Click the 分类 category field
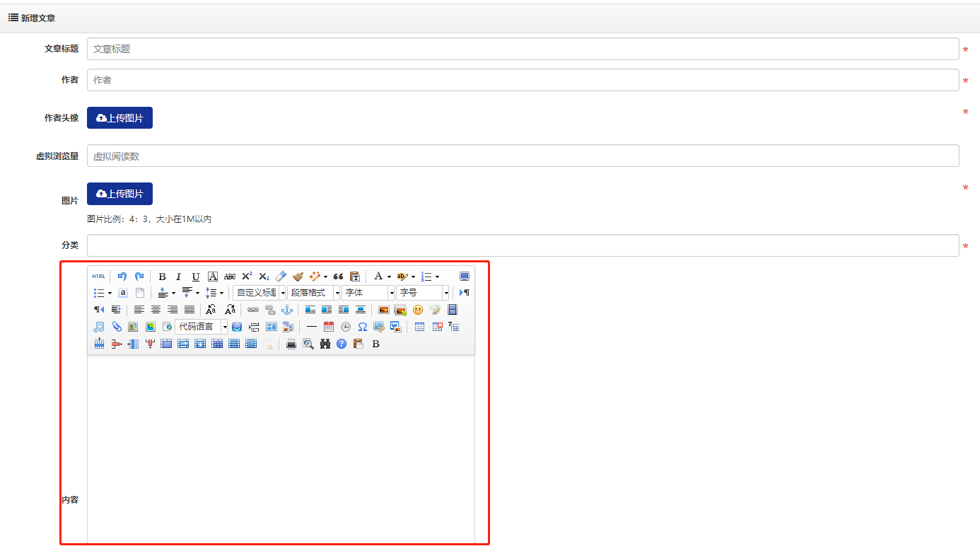Viewport: 980px width, 546px height. click(523, 245)
